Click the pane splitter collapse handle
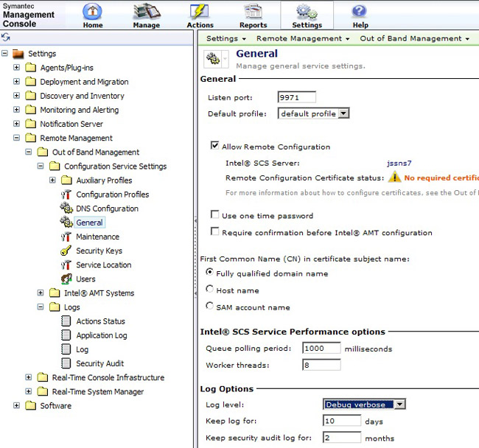 tap(195, 256)
